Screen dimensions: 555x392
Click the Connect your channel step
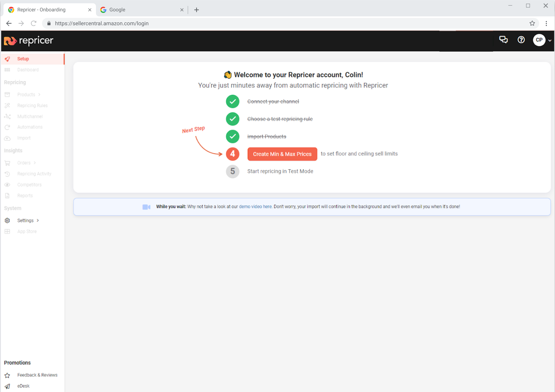[273, 102]
